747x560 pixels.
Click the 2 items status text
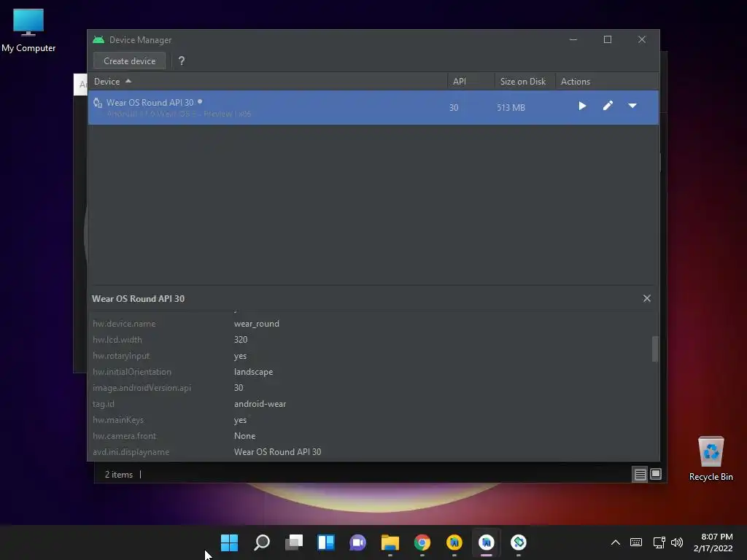pyautogui.click(x=119, y=475)
